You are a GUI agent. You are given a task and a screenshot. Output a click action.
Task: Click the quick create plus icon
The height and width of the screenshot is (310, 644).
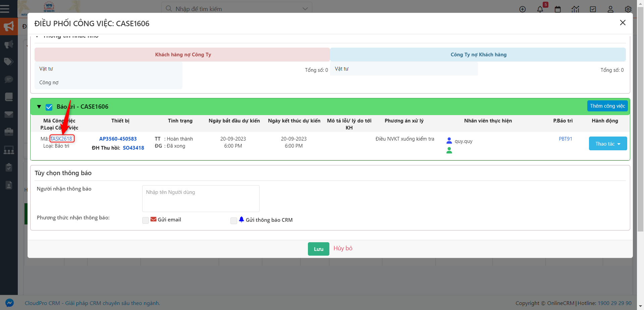(x=523, y=9)
